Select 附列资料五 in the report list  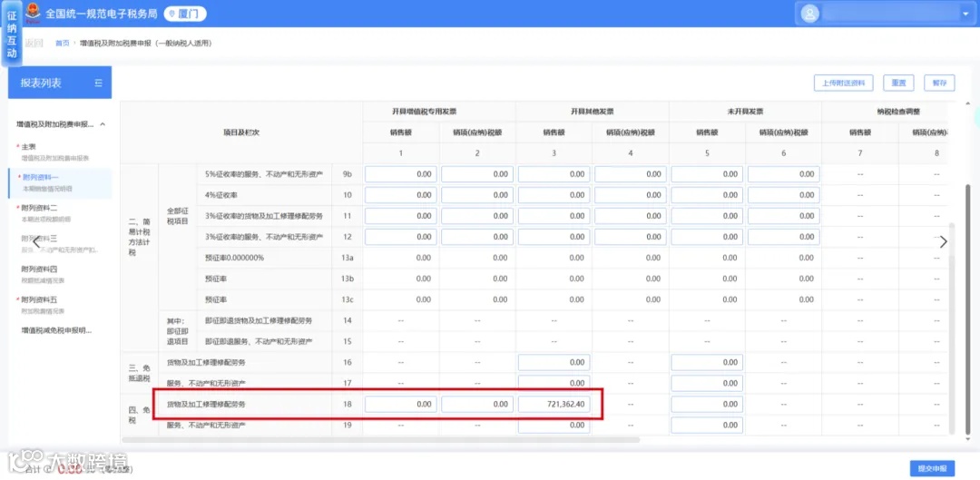[60, 304]
